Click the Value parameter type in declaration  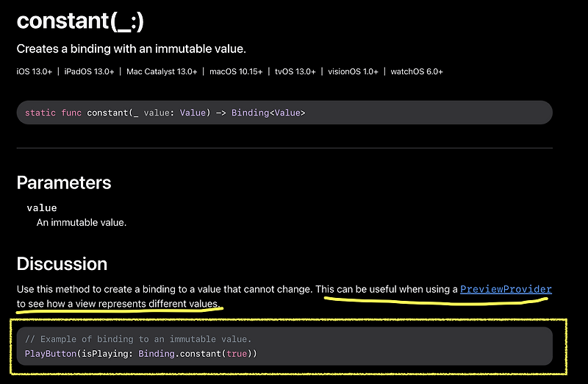193,113
